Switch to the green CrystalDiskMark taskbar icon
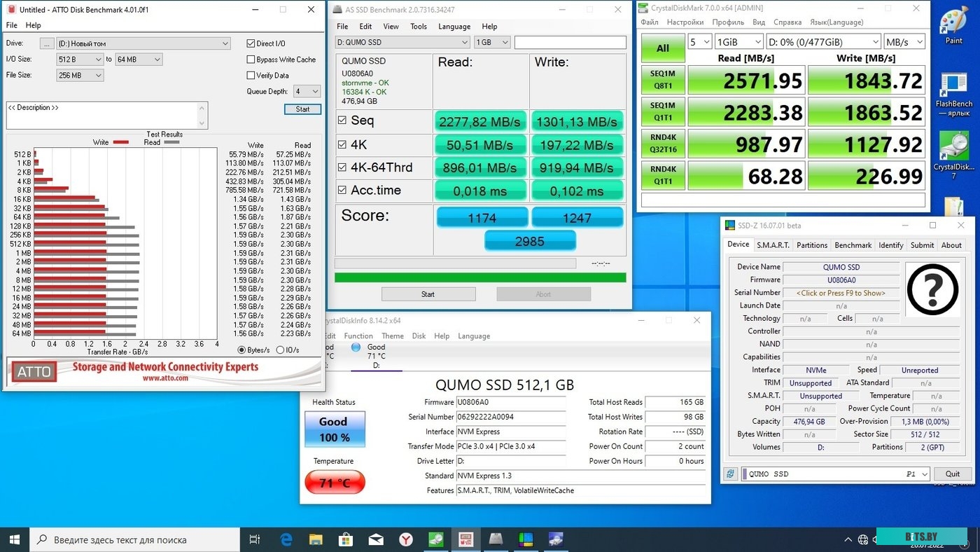This screenshot has width=980, height=552. tap(436, 539)
